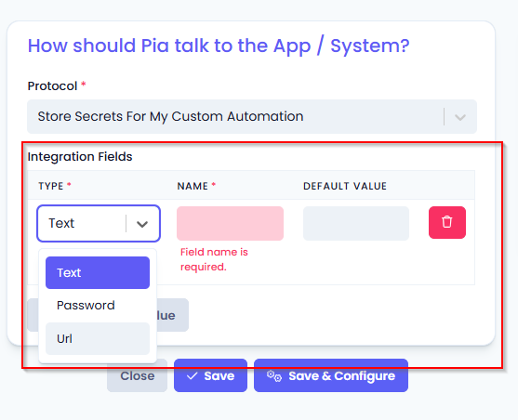Click the NAME column header
This screenshot has width=518, height=420.
pos(193,186)
